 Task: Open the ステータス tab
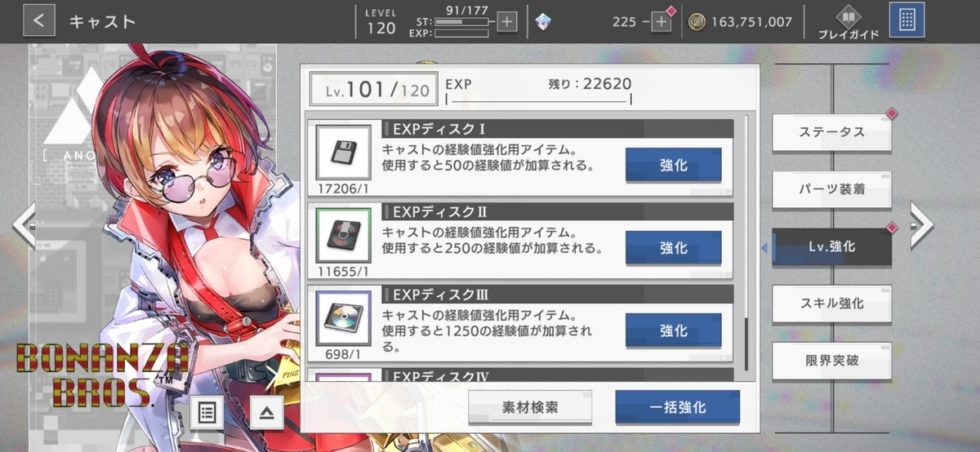[831, 132]
